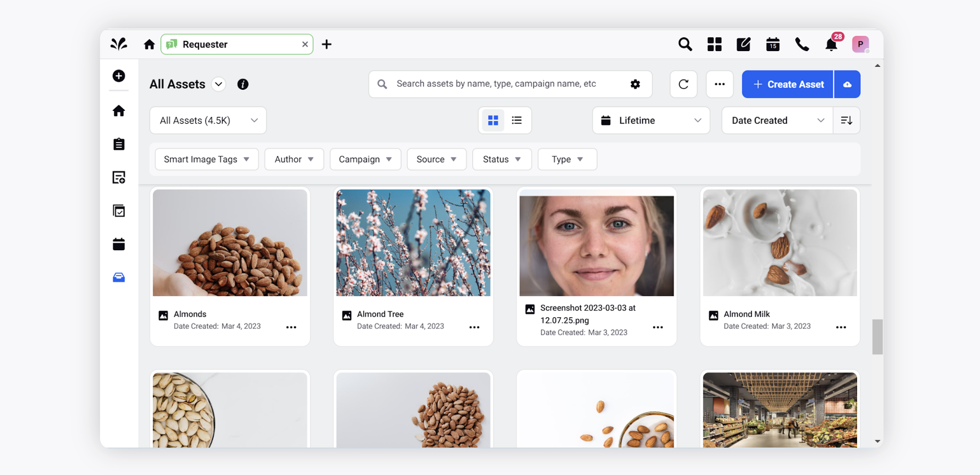Open scattered almonds on white thumbnail

(597, 410)
